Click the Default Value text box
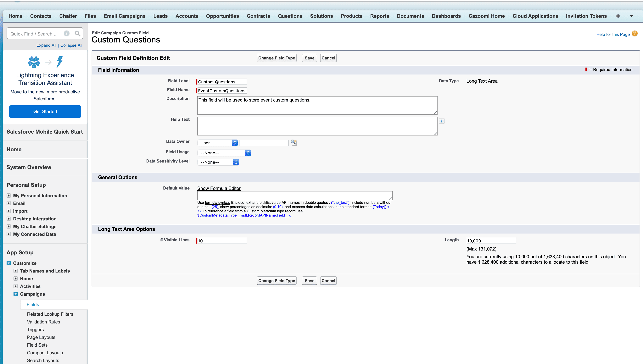Screen dimensions: 643x364 click(x=295, y=196)
